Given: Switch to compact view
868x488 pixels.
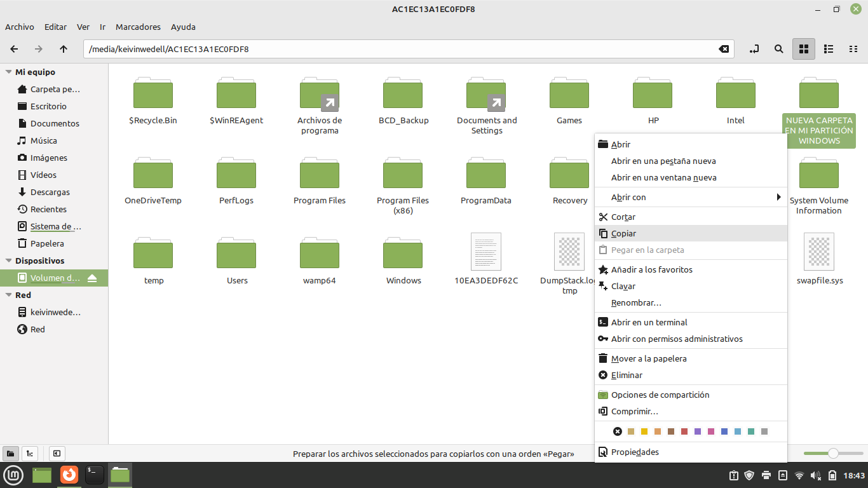Looking at the screenshot, I should click(x=853, y=49).
